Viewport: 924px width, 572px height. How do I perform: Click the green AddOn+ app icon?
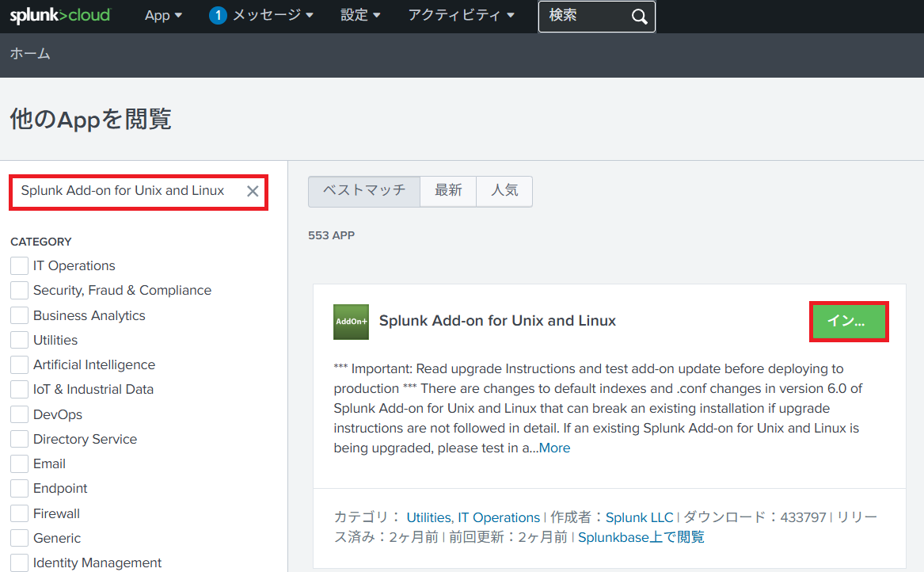pyautogui.click(x=351, y=322)
